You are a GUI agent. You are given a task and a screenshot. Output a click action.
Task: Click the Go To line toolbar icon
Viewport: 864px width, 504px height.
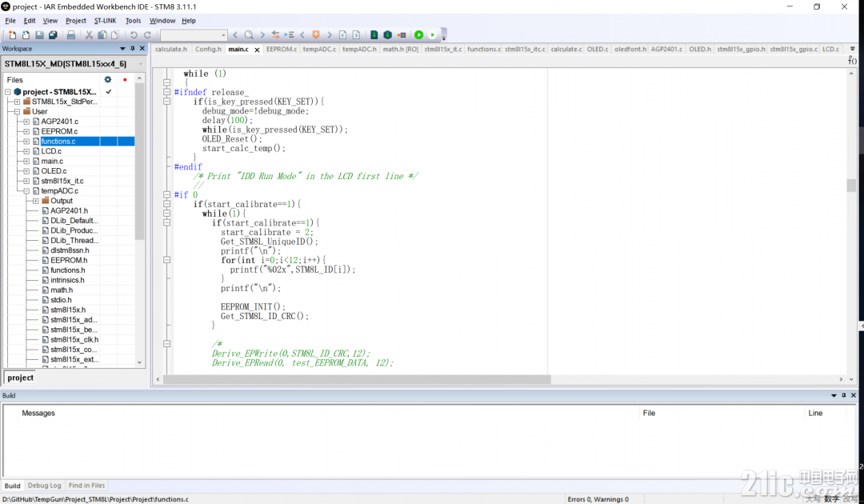click(290, 34)
